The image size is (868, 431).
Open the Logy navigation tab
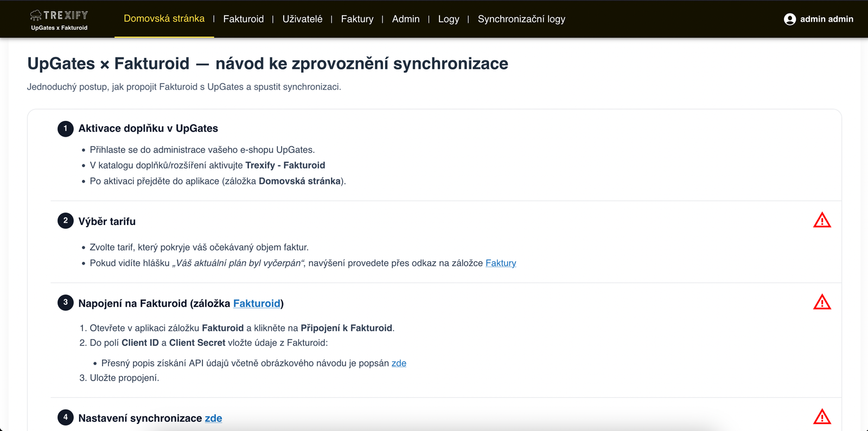tap(448, 19)
